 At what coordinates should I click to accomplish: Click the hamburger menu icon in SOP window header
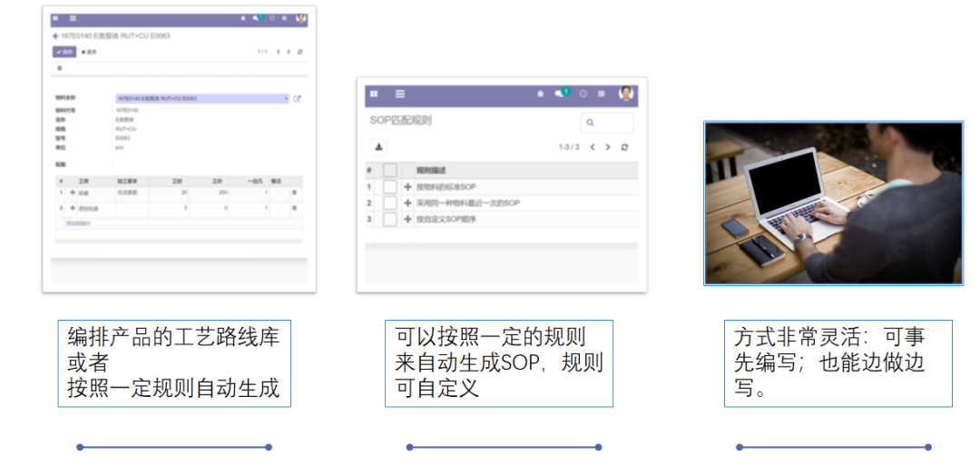(x=399, y=94)
